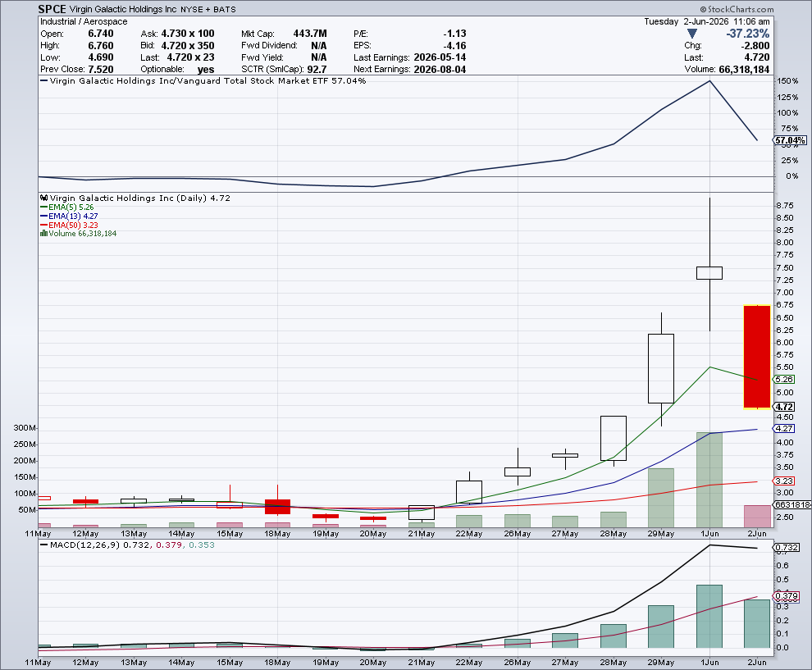Click the Mkt Cap value 443.7M
The width and height of the screenshot is (812, 670).
pyautogui.click(x=310, y=34)
